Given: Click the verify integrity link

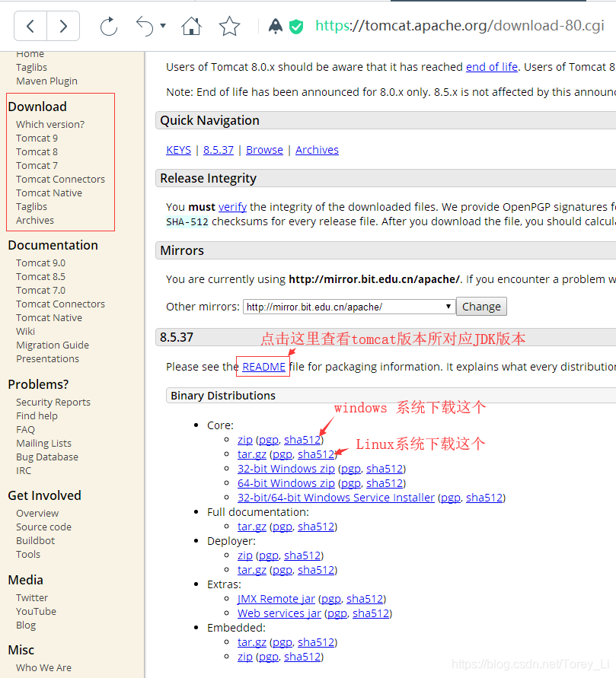Looking at the screenshot, I should (x=233, y=207).
